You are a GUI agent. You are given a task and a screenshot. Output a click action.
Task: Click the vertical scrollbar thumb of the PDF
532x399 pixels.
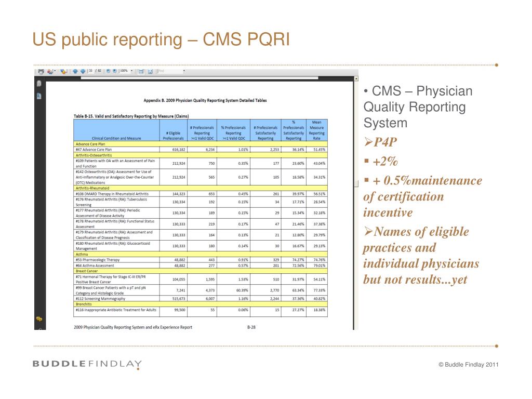coord(356,183)
